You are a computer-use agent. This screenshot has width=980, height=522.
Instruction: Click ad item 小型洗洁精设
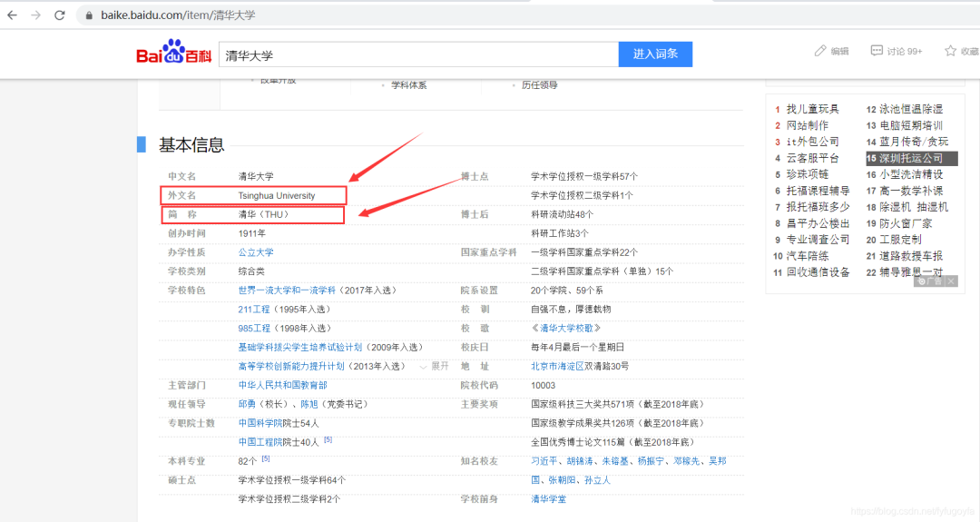(x=911, y=173)
